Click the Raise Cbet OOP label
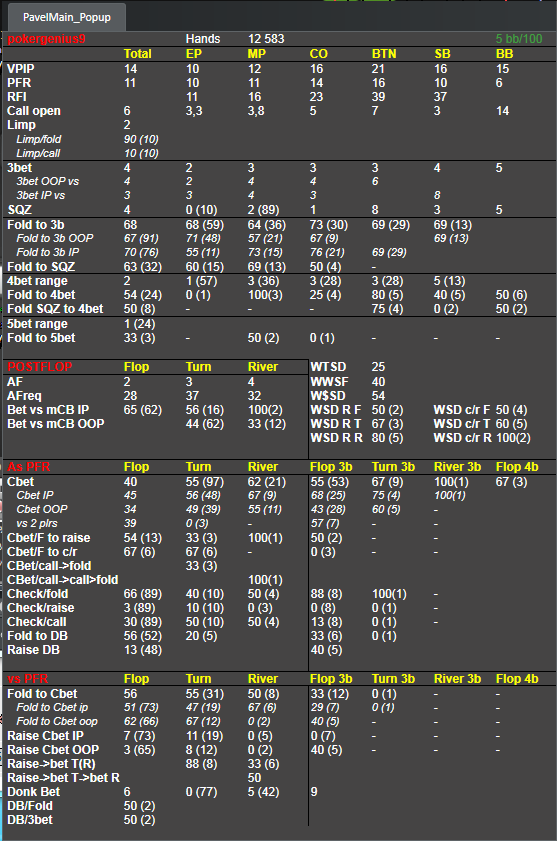This screenshot has height=841, width=557. [x=53, y=749]
